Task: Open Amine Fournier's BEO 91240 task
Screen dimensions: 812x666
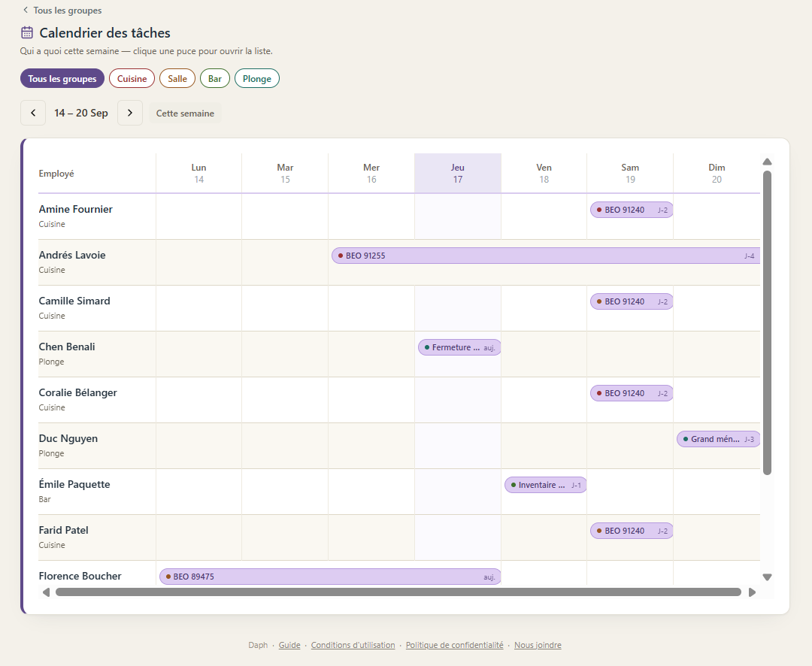Action: point(632,210)
